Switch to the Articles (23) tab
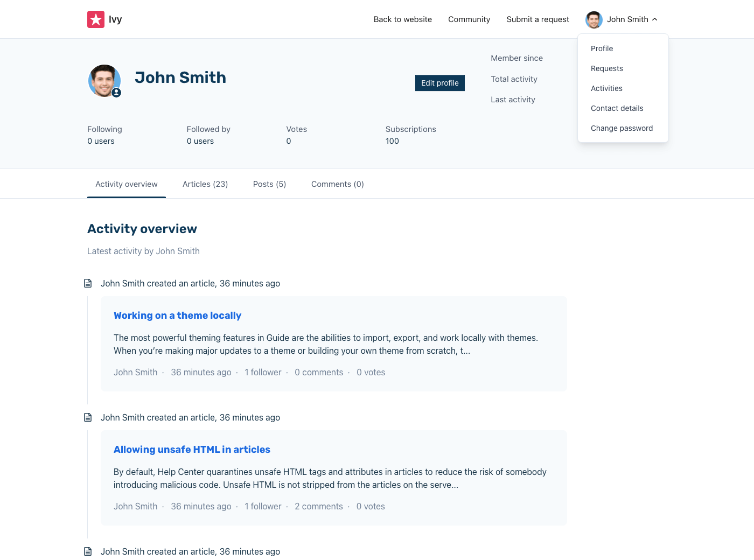 205,184
